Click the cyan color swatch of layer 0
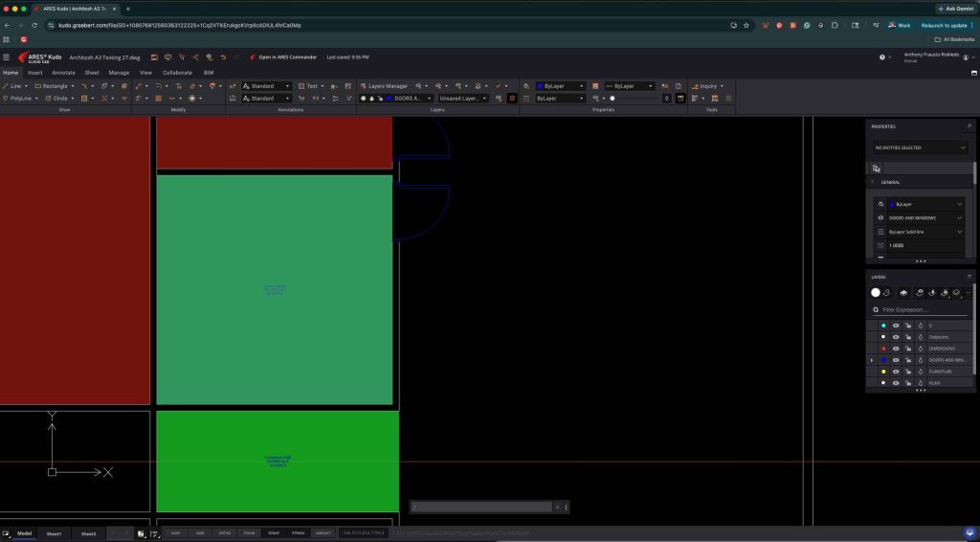Screen dimensions: 980x542 (883, 326)
